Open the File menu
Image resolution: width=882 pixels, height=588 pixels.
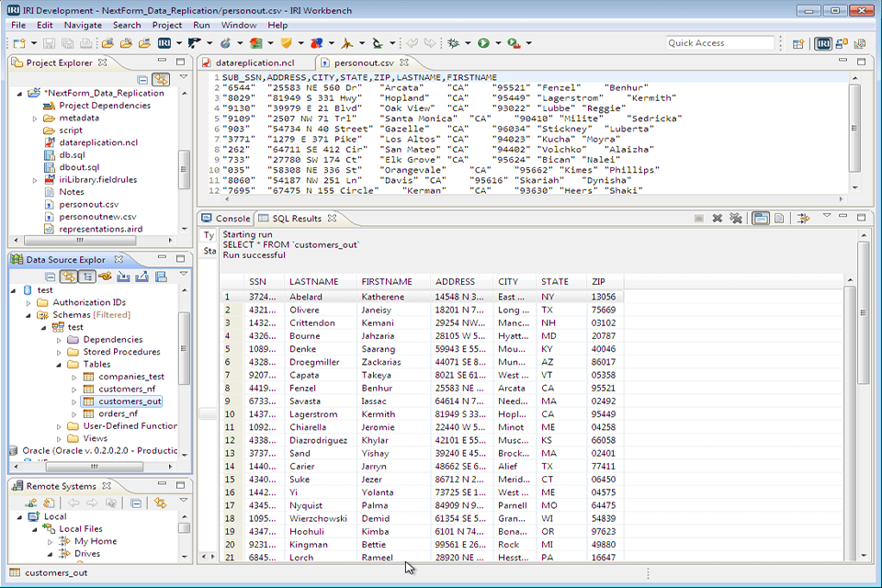pos(18,26)
